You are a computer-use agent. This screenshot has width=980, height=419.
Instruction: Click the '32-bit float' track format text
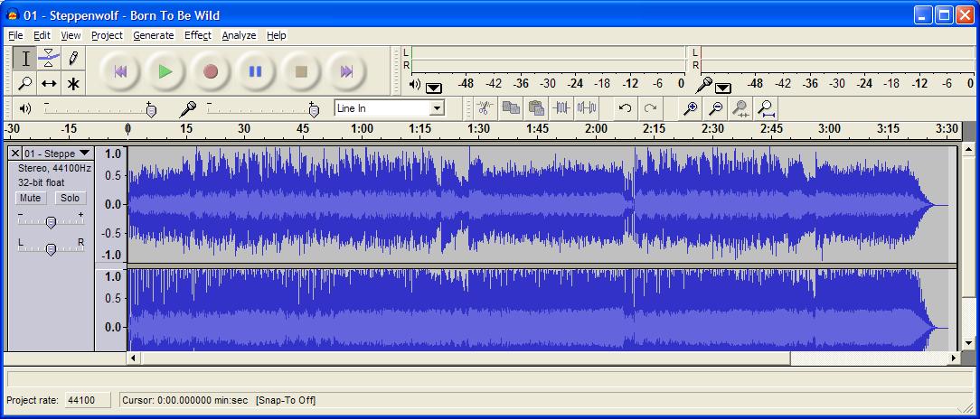click(x=42, y=182)
